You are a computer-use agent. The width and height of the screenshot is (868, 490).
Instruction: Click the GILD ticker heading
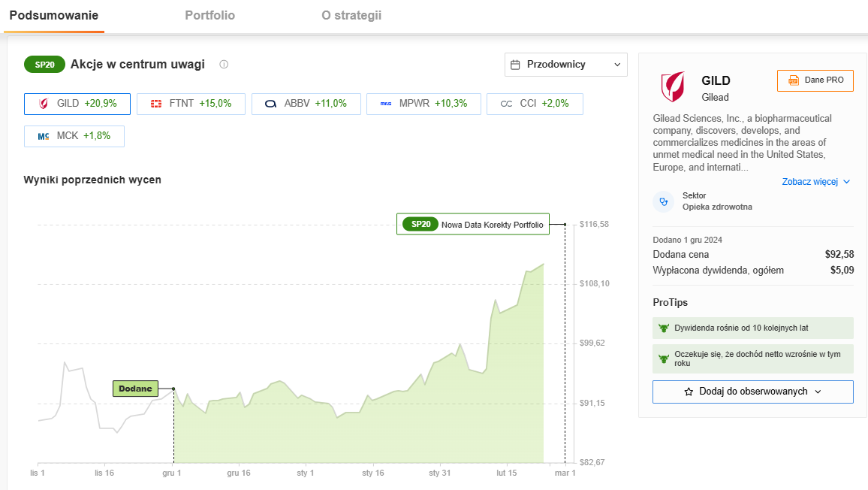[x=716, y=81]
